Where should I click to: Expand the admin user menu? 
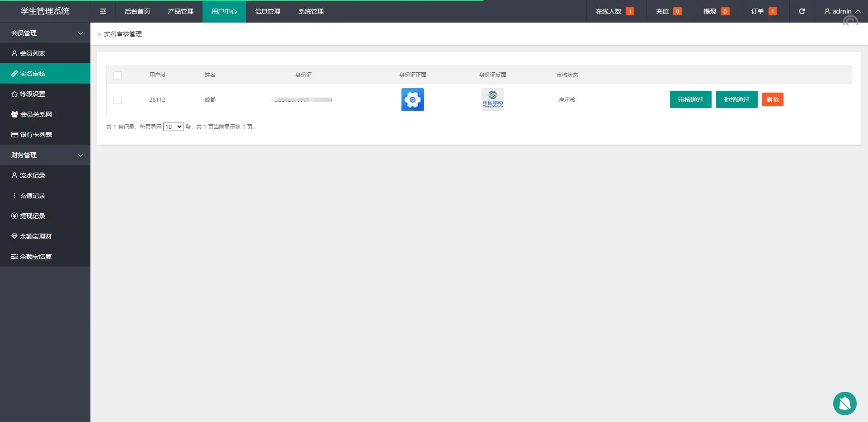(842, 11)
